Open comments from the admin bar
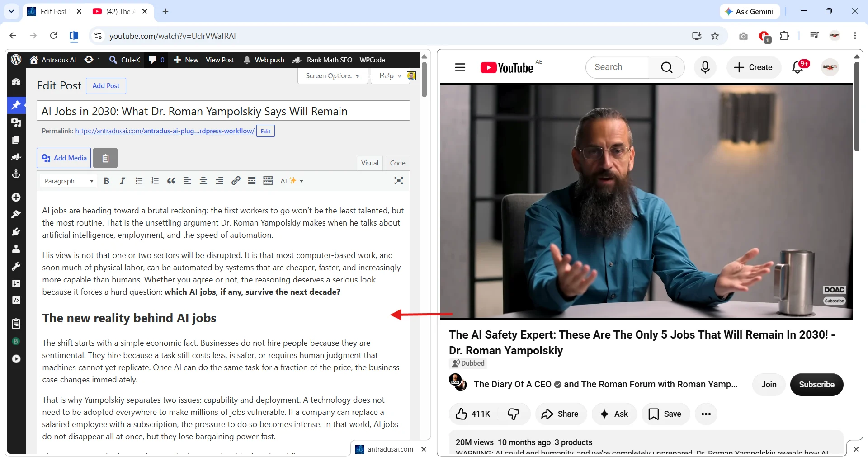Screen dimensions: 868x461 point(156,60)
